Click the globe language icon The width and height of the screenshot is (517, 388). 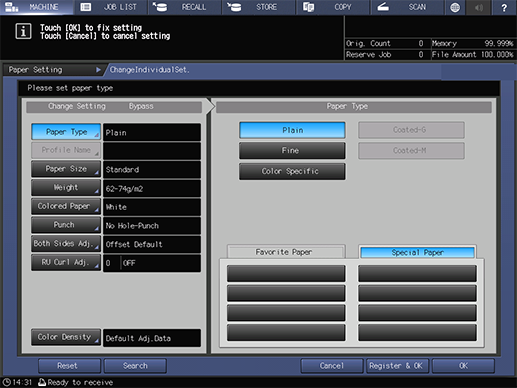pyautogui.click(x=455, y=7)
